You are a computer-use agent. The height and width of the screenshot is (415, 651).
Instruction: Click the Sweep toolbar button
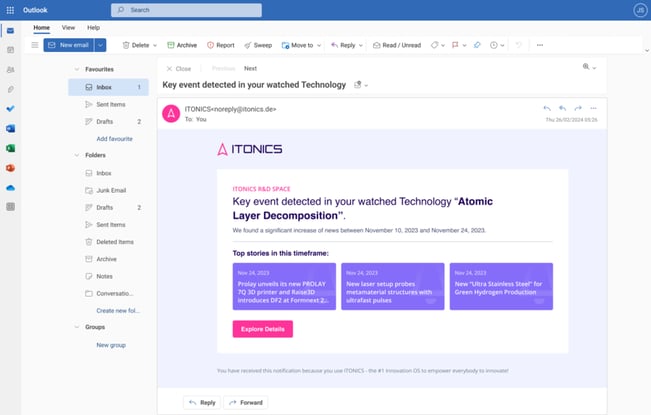pos(258,45)
